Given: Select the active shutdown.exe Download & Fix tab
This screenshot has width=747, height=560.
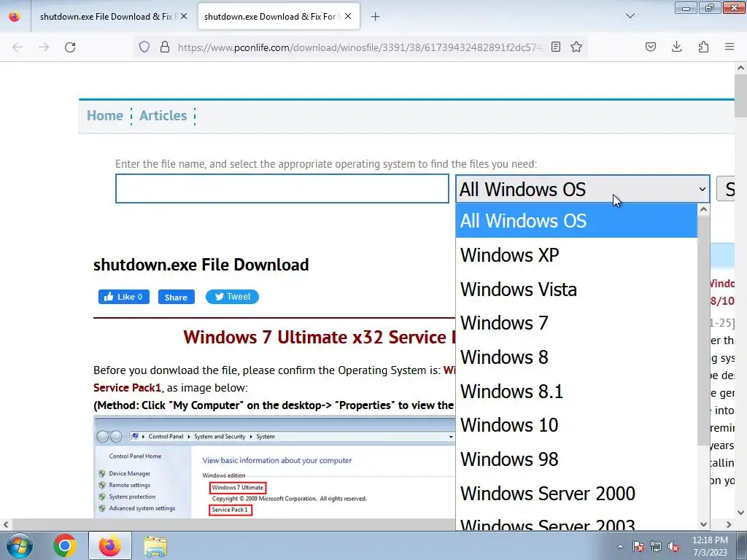Looking at the screenshot, I should (279, 17).
